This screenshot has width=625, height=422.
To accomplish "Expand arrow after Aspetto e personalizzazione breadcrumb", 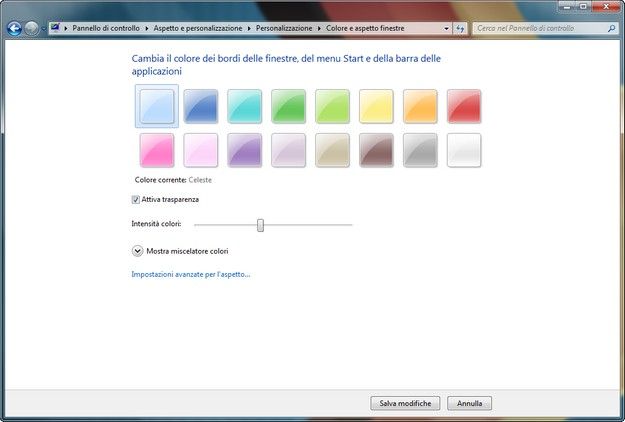I will pos(249,28).
